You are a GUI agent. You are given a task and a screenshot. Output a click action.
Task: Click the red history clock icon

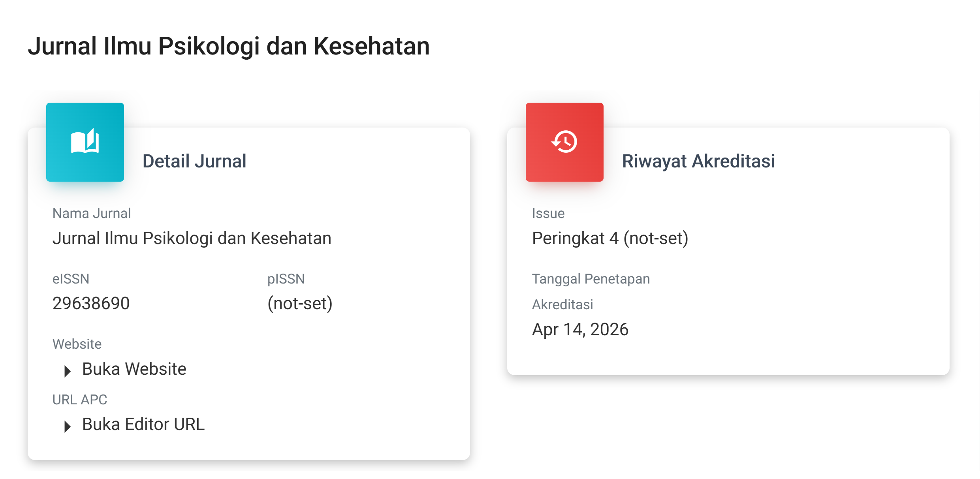564,141
